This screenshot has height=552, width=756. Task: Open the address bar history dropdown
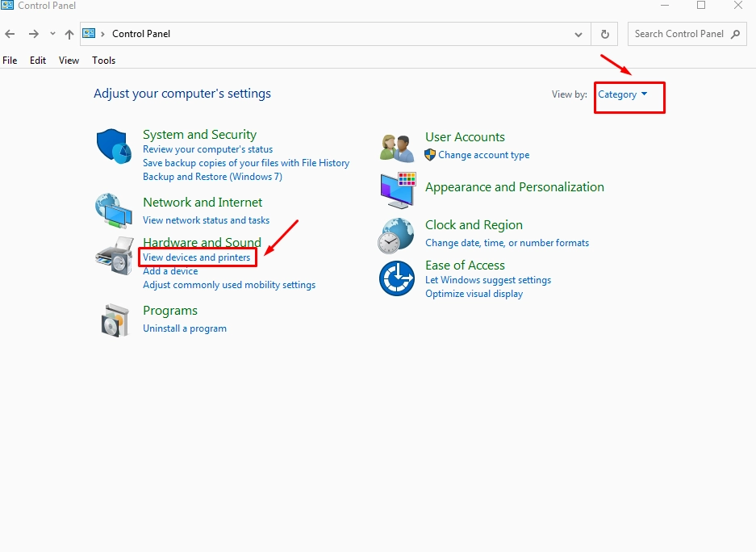[578, 34]
